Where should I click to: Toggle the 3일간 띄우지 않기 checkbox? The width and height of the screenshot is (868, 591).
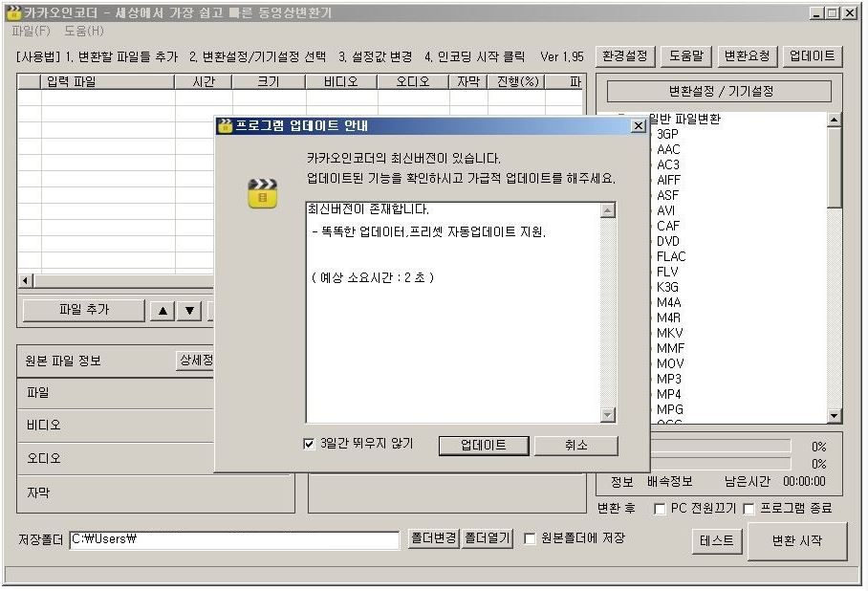[x=309, y=445]
